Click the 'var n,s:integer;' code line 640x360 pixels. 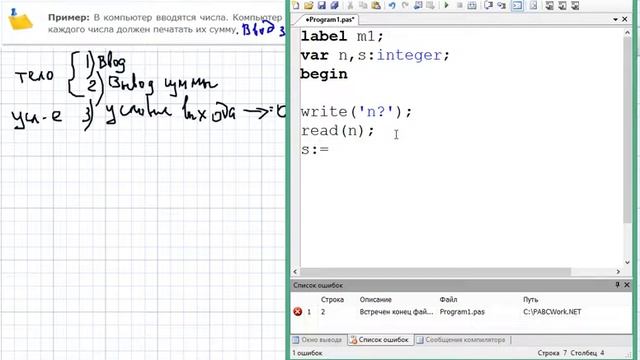tap(375, 55)
